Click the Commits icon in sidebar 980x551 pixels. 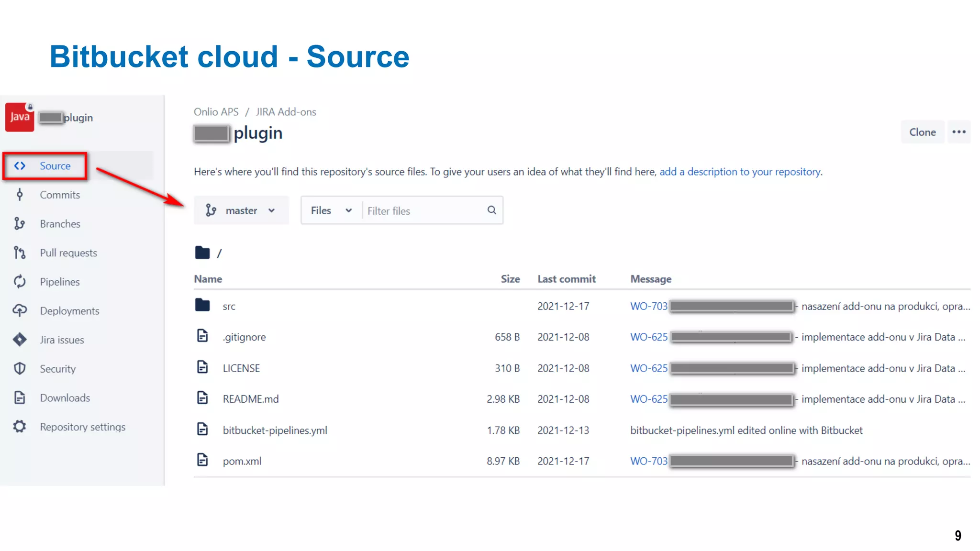[20, 195]
